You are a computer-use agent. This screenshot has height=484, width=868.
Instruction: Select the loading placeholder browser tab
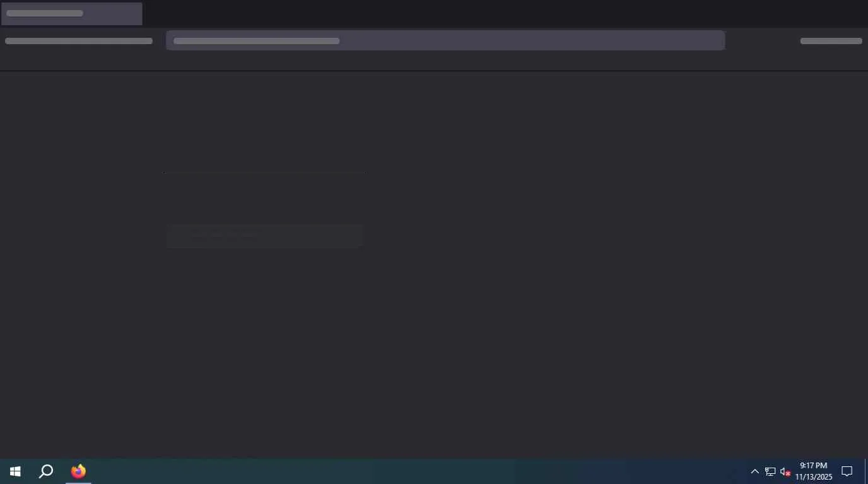[72, 14]
